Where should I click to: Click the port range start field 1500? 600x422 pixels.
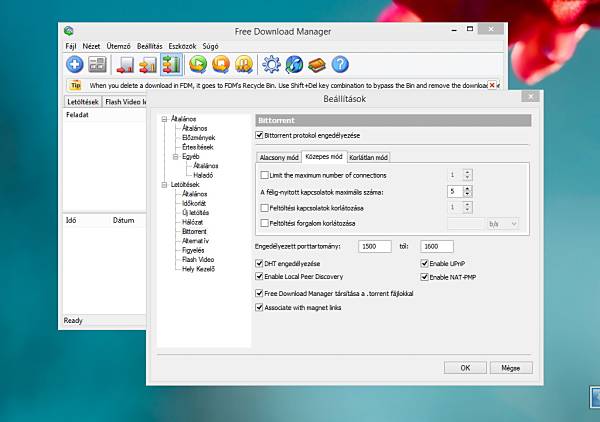coord(375,246)
